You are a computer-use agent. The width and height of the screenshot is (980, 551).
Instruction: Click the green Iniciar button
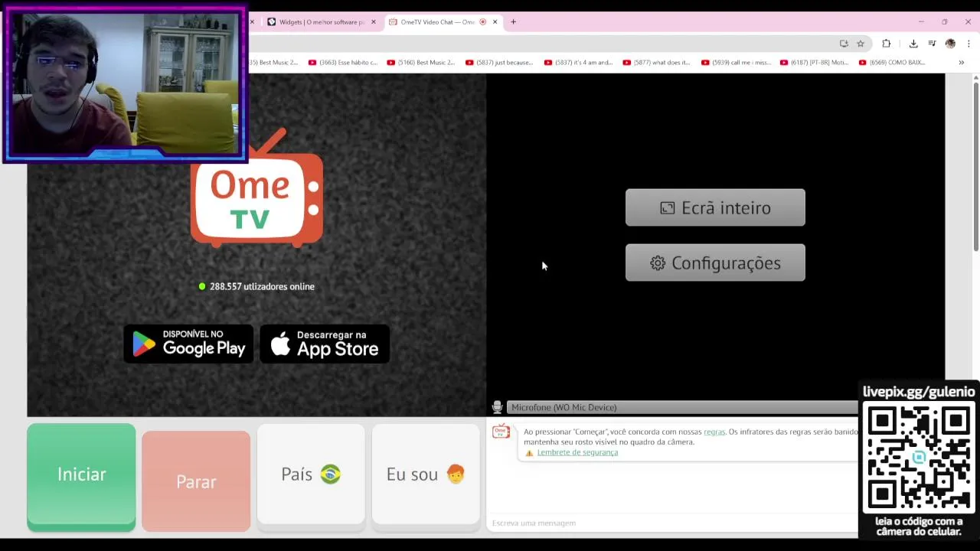tap(81, 477)
